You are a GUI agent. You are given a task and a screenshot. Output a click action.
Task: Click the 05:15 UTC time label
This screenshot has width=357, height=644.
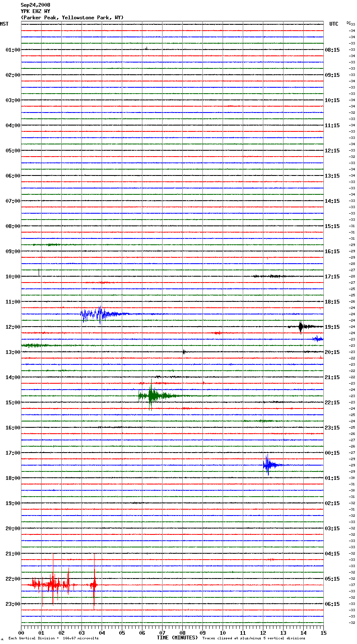click(x=332, y=579)
